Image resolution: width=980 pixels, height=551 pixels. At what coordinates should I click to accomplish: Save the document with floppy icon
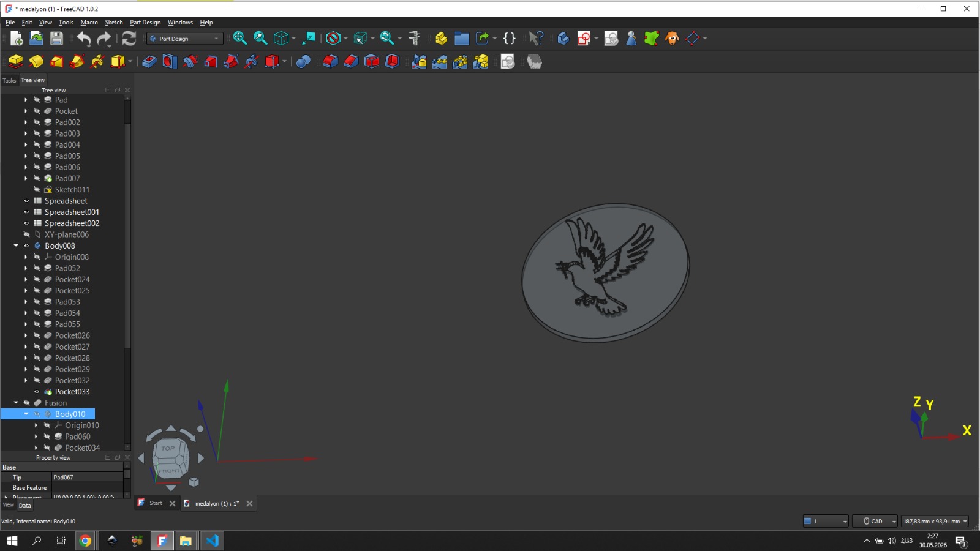[x=56, y=39]
